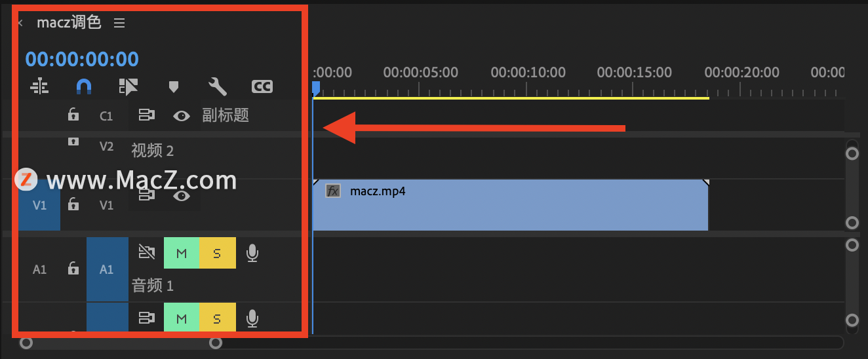Click the left chevron beside macz调色 tab
The image size is (868, 359).
pyautogui.click(x=20, y=23)
